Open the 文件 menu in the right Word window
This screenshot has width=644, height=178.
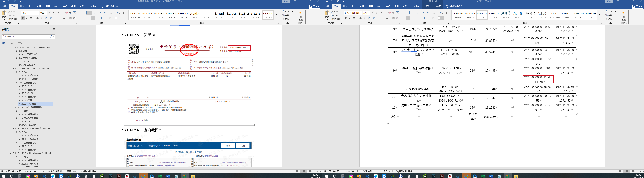327,6
